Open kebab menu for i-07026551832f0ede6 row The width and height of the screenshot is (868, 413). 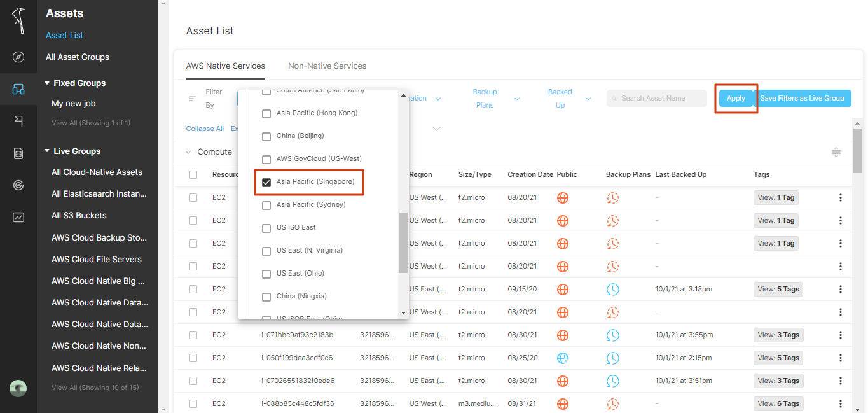[841, 381]
